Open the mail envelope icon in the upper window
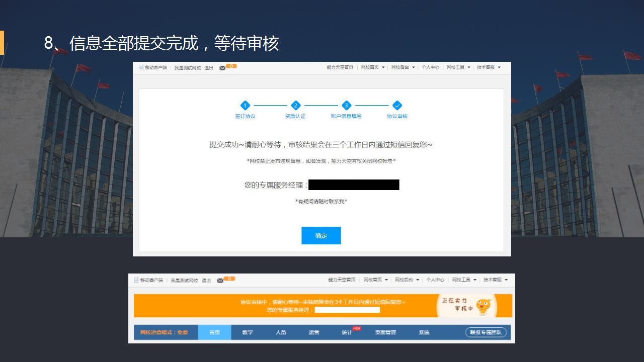This screenshot has width=644, height=362. pyautogui.click(x=222, y=68)
